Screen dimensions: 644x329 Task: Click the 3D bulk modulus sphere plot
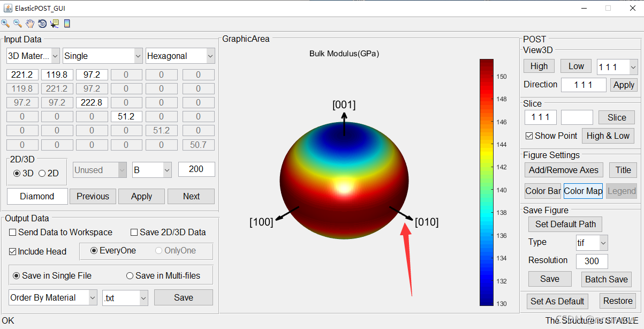point(344,180)
